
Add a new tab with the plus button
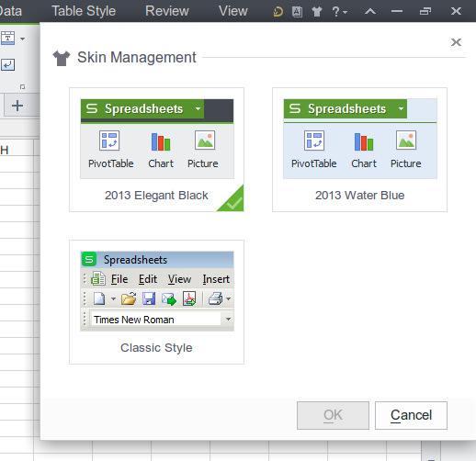17,106
